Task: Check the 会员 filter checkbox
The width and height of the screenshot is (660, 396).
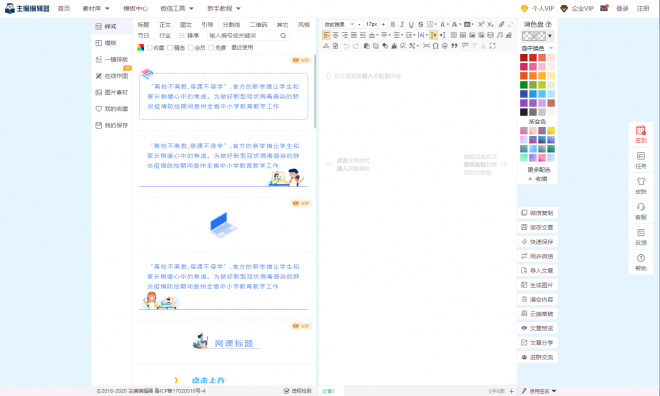Action: pyautogui.click(x=191, y=48)
